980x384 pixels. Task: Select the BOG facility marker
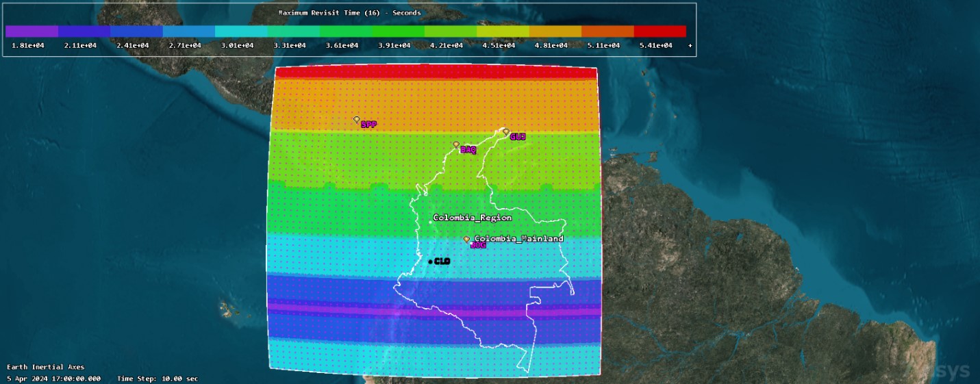467,240
